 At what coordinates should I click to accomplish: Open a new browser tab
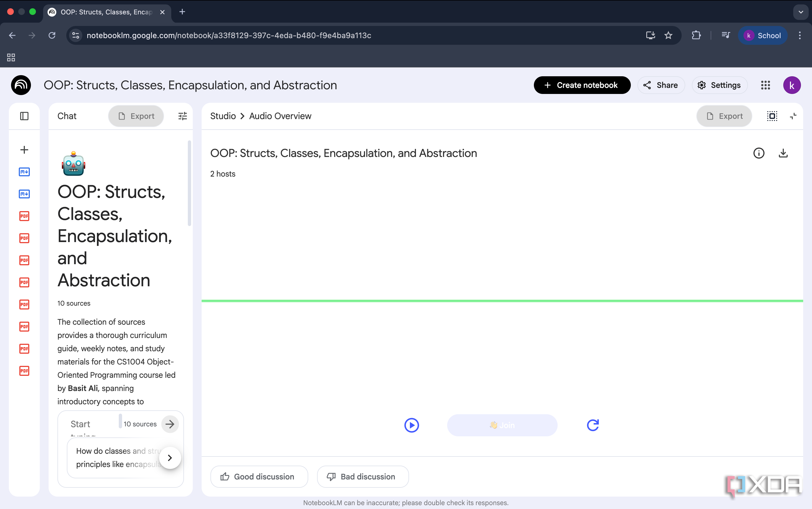pyautogui.click(x=182, y=12)
